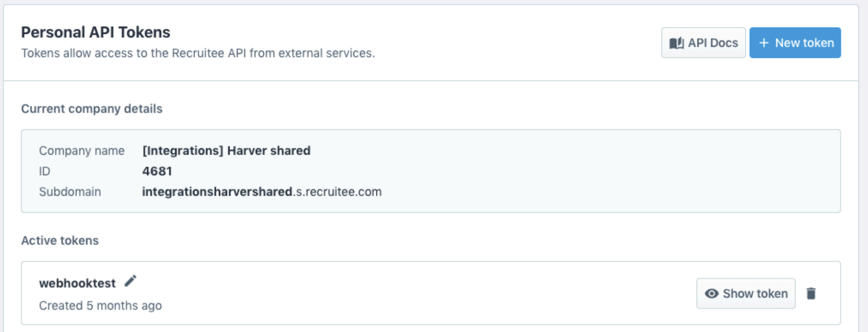Click the Current company details heading
Image resolution: width=868 pixels, height=332 pixels.
(x=92, y=108)
